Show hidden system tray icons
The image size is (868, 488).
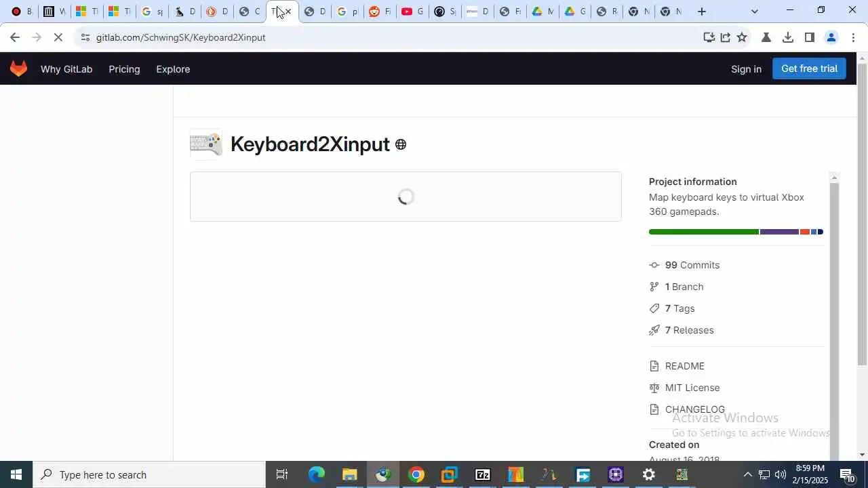747,474
